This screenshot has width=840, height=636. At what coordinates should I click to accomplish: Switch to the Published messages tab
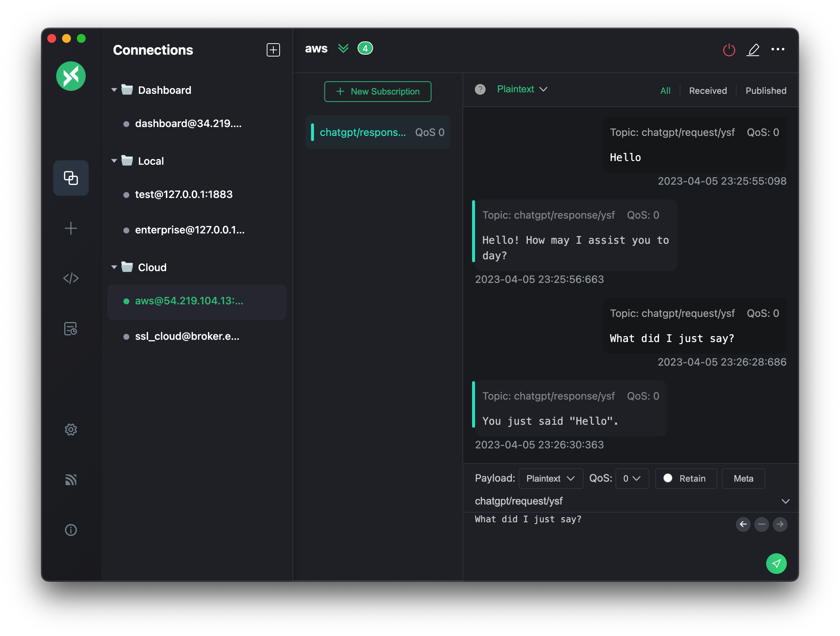coord(766,91)
